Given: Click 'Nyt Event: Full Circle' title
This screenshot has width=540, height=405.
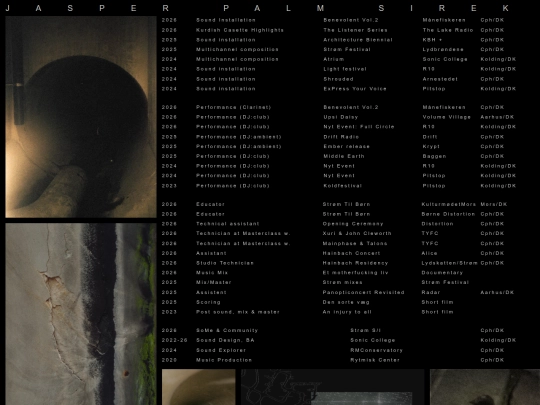Looking at the screenshot, I should 359,126.
